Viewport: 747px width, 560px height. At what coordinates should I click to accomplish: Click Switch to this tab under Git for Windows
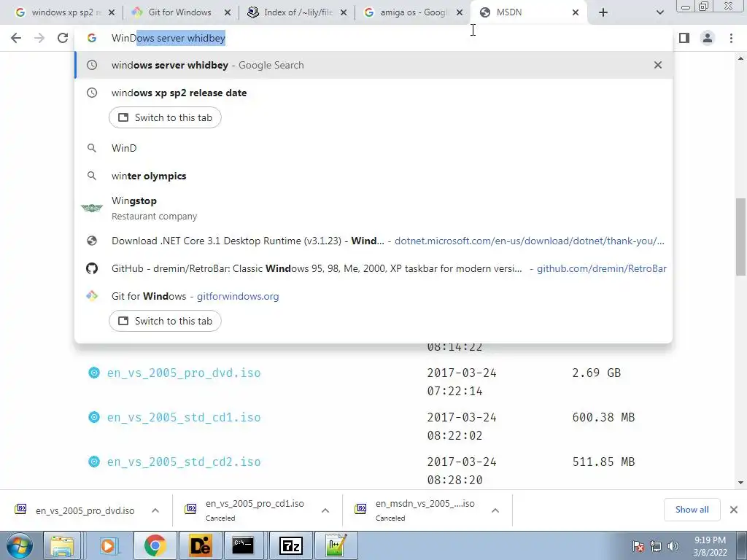165,321
